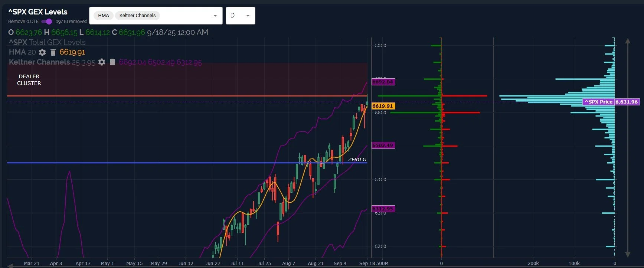The width and height of the screenshot is (644, 268).
Task: Click the 6400 price axis label
Action: click(x=380, y=179)
